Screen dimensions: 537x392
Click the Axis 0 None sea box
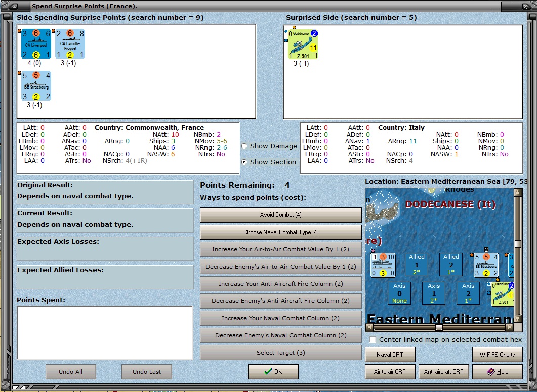[399, 293]
